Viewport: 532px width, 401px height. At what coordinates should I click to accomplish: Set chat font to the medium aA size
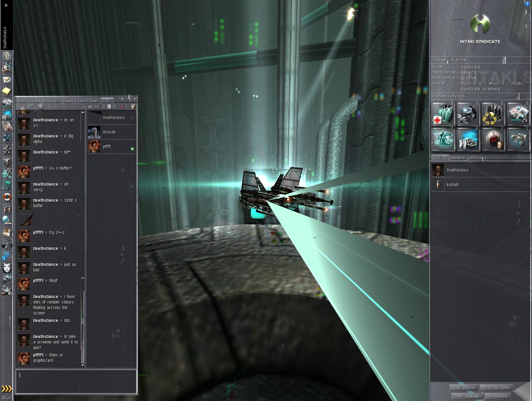click(90, 107)
